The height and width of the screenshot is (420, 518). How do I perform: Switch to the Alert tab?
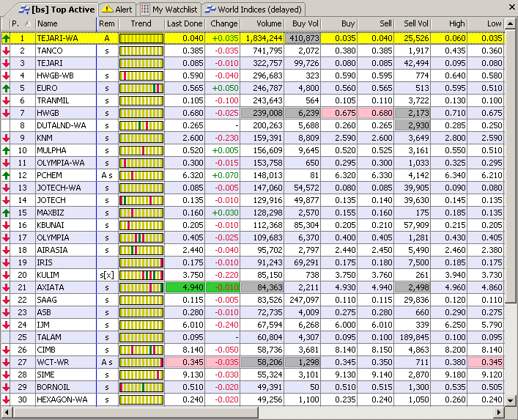(x=117, y=10)
